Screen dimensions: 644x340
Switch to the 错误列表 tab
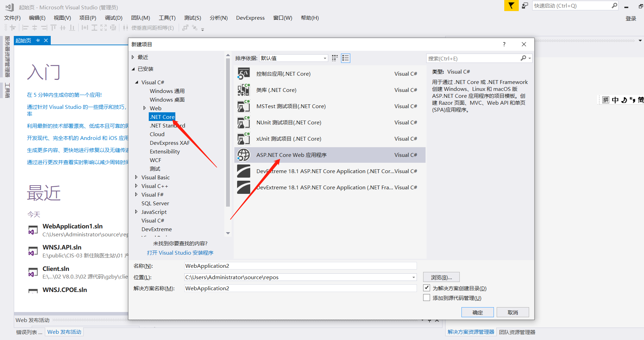(x=29, y=332)
